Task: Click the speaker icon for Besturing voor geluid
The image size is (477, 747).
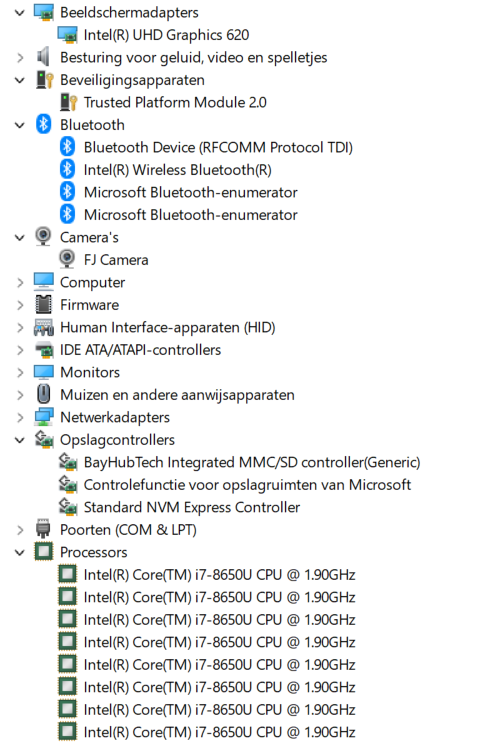Action: click(x=43, y=57)
